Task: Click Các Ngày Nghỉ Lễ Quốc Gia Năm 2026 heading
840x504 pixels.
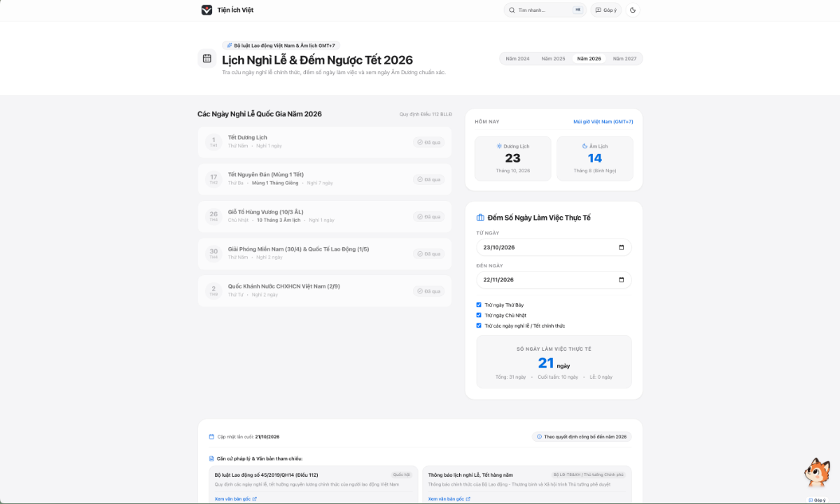Action: (260, 113)
